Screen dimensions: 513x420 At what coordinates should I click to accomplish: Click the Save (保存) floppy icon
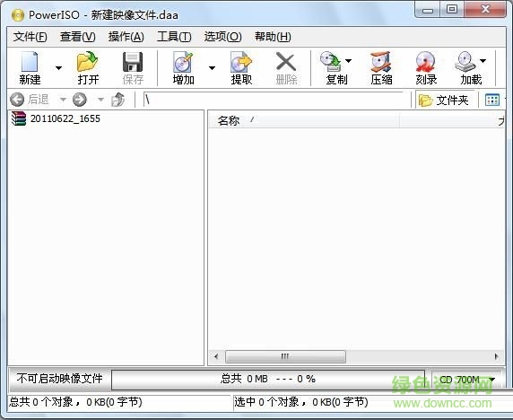point(133,62)
